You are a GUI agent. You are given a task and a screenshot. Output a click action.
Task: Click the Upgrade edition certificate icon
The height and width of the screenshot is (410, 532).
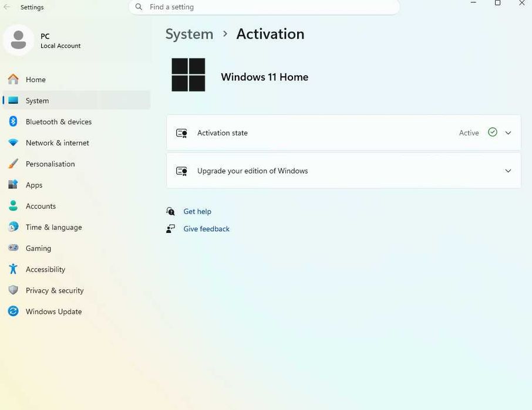[181, 171]
